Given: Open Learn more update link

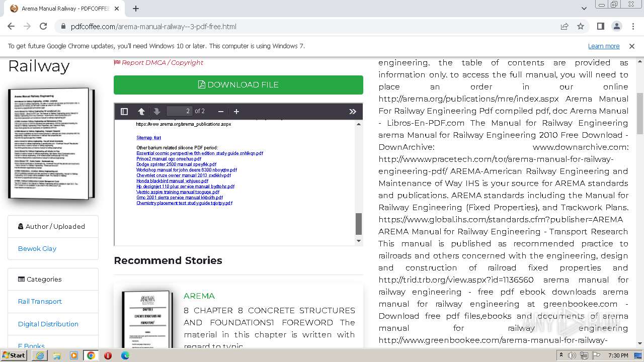Looking at the screenshot, I should coord(604,46).
